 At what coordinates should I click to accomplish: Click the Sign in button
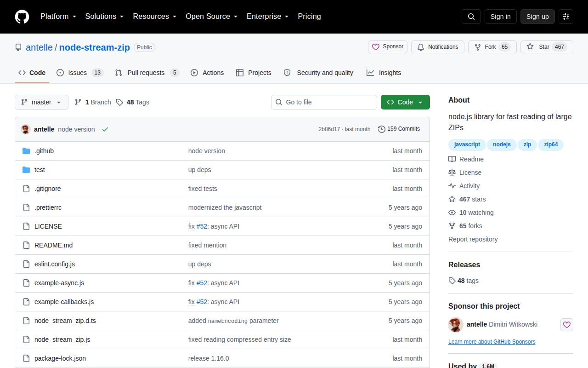[500, 17]
